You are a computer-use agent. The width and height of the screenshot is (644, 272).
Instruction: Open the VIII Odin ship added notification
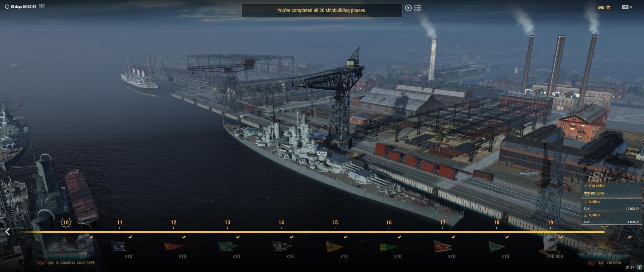tap(611, 190)
